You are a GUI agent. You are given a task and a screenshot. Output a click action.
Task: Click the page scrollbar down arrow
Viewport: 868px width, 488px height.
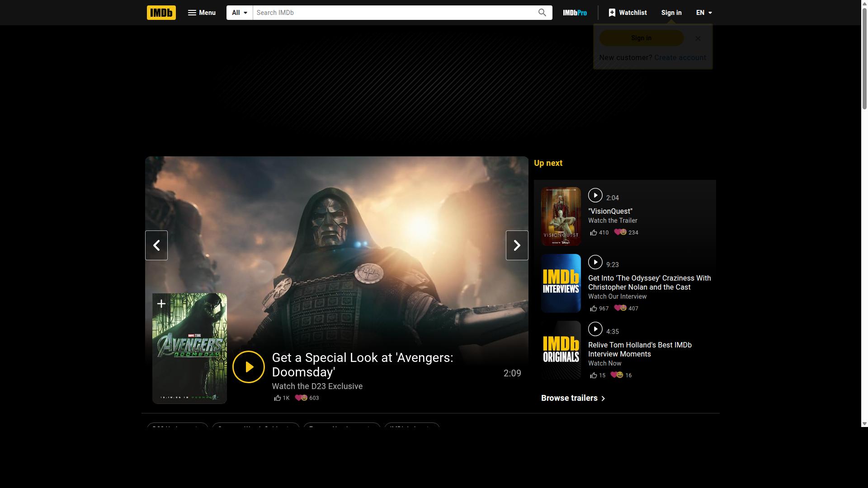click(864, 424)
